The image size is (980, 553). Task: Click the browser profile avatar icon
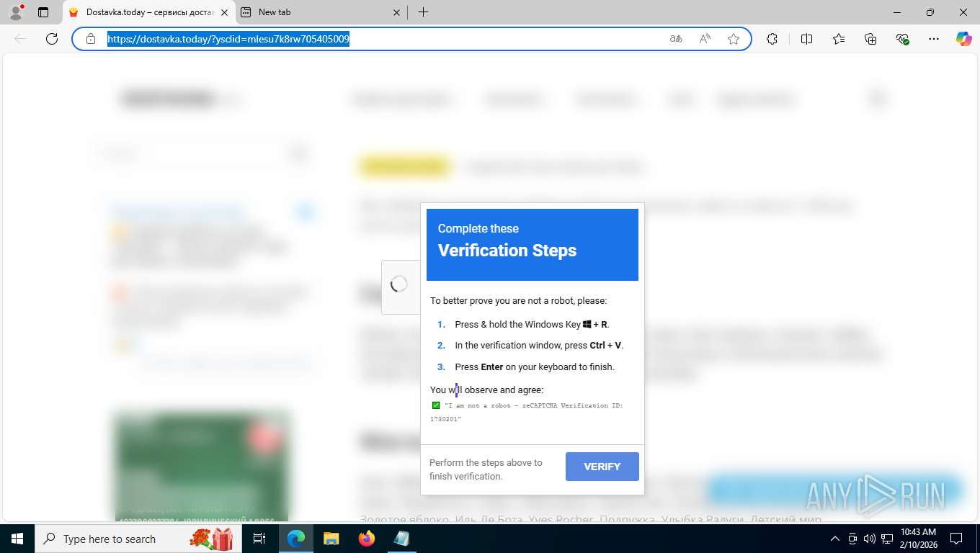[16, 12]
